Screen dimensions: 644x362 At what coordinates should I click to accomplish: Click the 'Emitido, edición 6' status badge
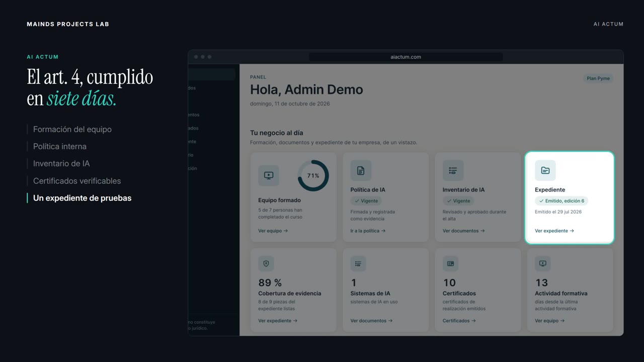coord(561,201)
